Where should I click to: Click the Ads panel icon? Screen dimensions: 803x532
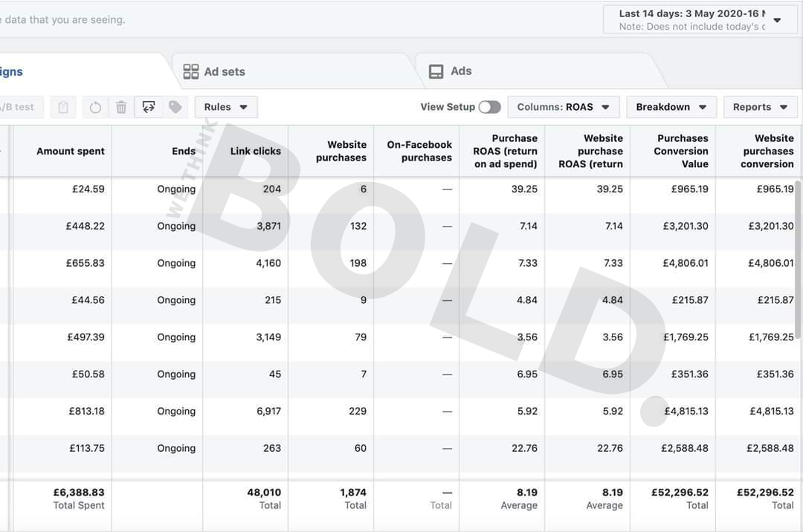tap(436, 71)
